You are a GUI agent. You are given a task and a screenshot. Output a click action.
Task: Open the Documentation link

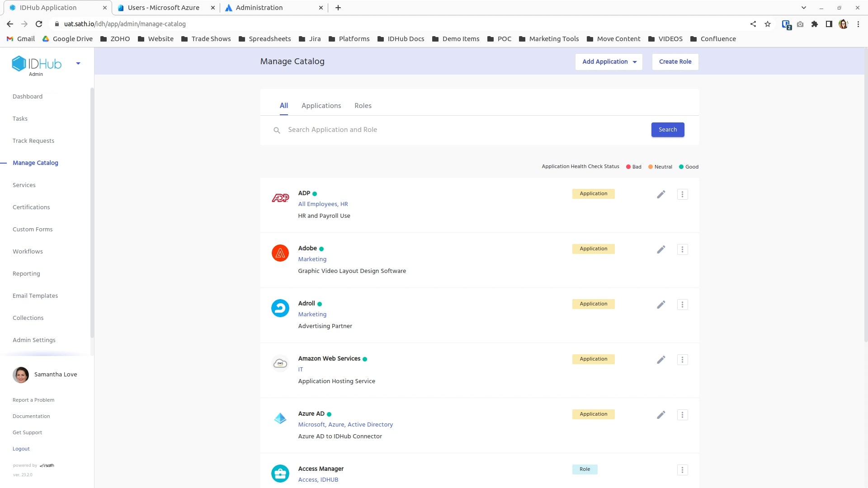pos(31,417)
